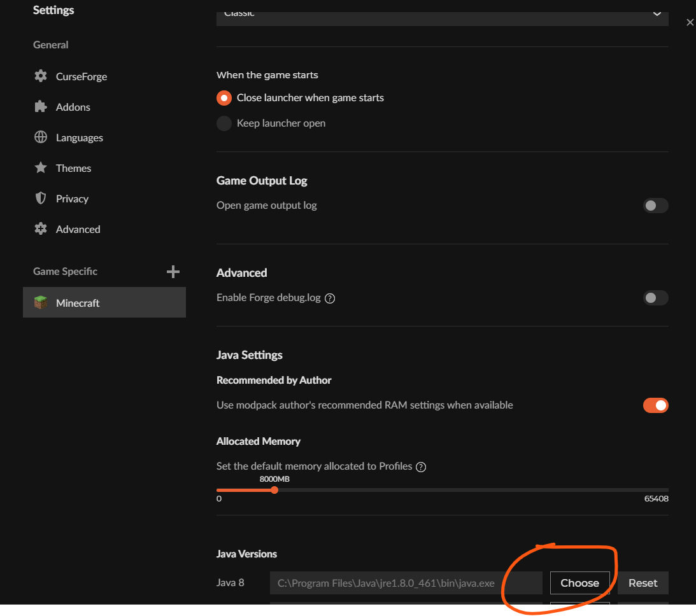Select Keep launcher open option
The width and height of the screenshot is (696, 616).
(224, 123)
